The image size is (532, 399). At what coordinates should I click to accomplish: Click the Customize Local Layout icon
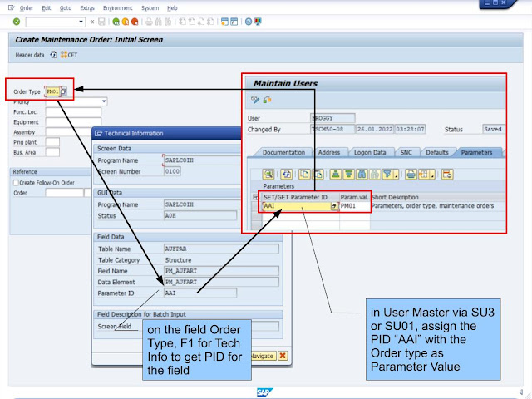pyautogui.click(x=259, y=22)
